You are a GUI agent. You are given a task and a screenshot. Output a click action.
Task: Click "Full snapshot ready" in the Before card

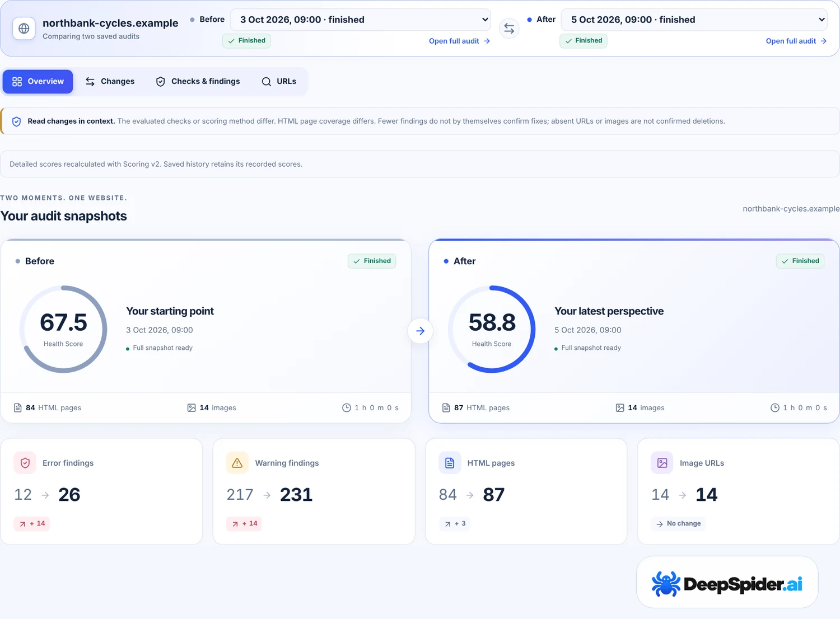162,348
